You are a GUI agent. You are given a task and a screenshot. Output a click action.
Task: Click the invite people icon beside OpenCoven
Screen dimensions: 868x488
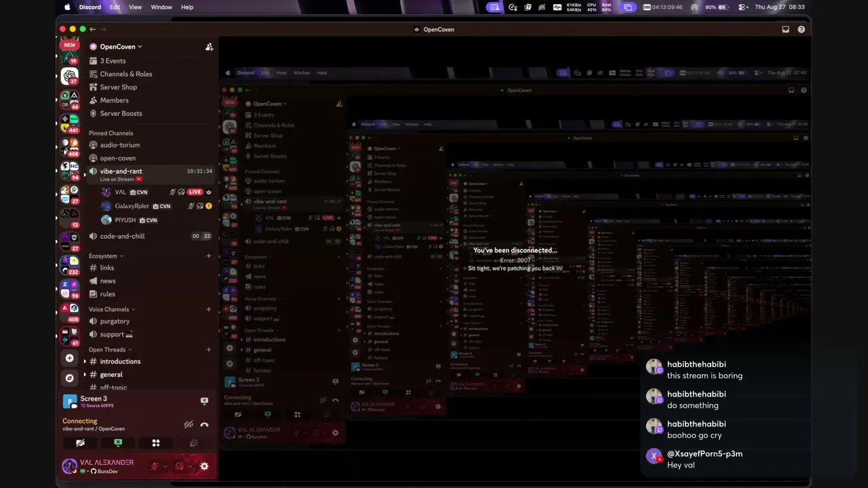(x=209, y=47)
